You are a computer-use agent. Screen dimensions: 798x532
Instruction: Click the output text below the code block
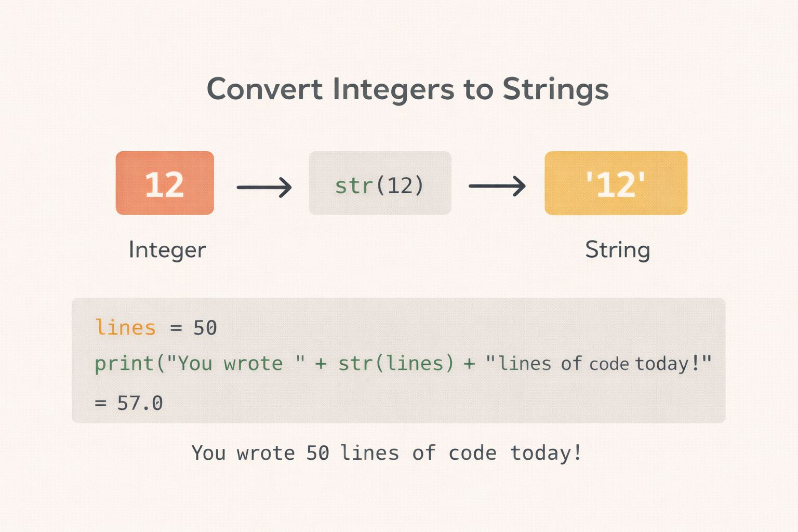pos(387,453)
